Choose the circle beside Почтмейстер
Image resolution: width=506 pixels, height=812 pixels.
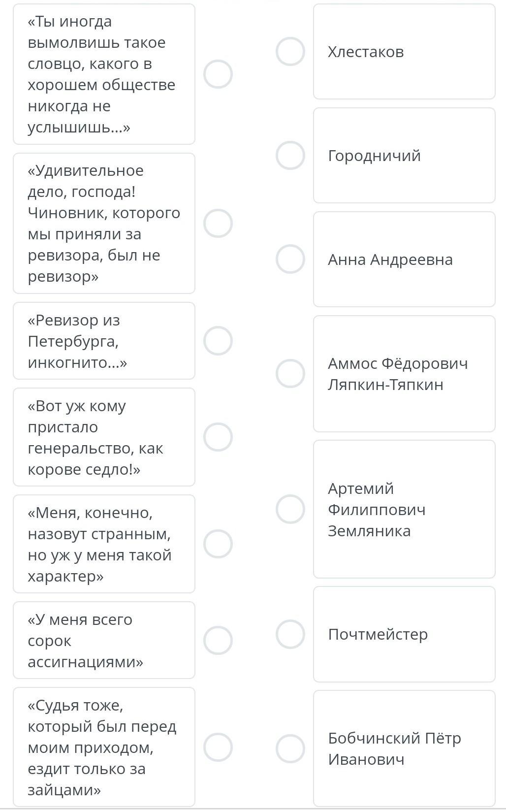pyautogui.click(x=290, y=634)
